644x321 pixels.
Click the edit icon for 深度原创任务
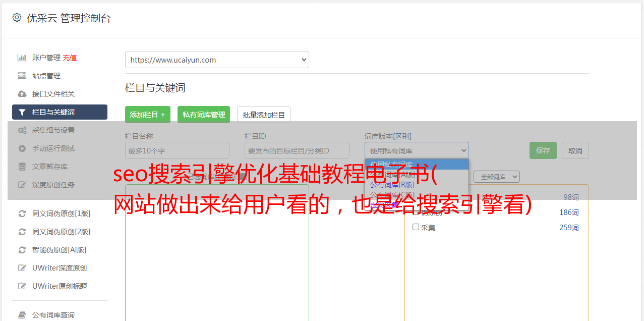point(22,185)
